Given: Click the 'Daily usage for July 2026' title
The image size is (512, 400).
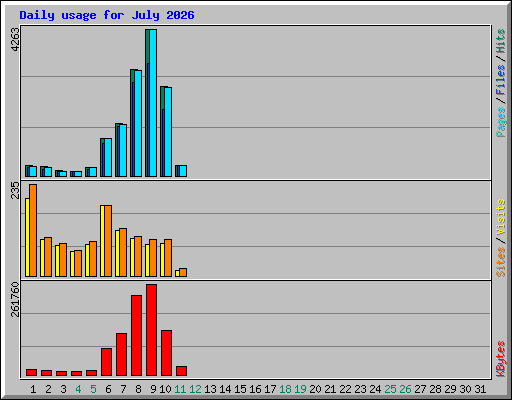Looking at the screenshot, I should [107, 15].
